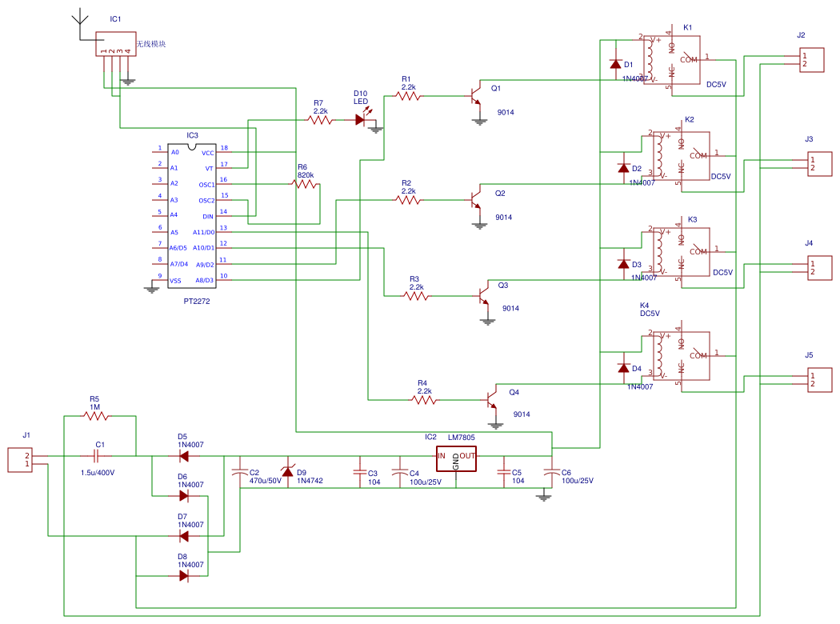Select rectifier diode D7 symbol

click(x=184, y=536)
